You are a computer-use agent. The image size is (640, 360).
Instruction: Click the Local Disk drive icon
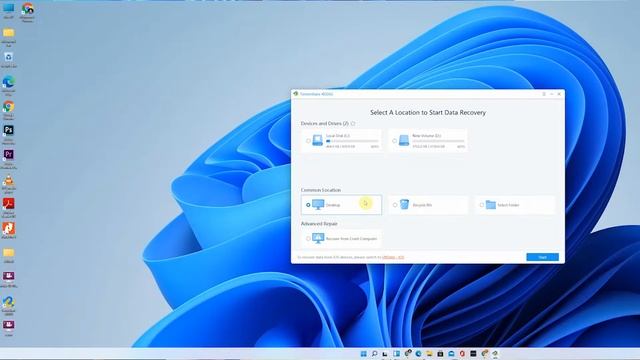tap(318, 140)
